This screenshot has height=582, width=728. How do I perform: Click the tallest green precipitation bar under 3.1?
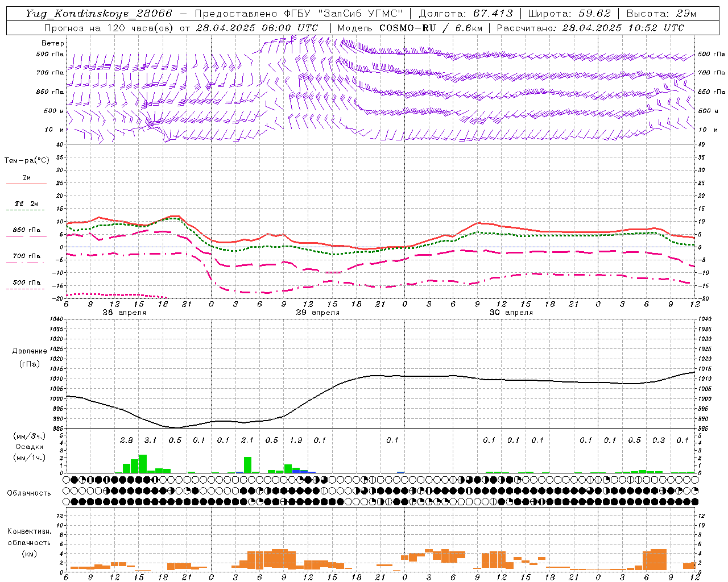pos(143,464)
